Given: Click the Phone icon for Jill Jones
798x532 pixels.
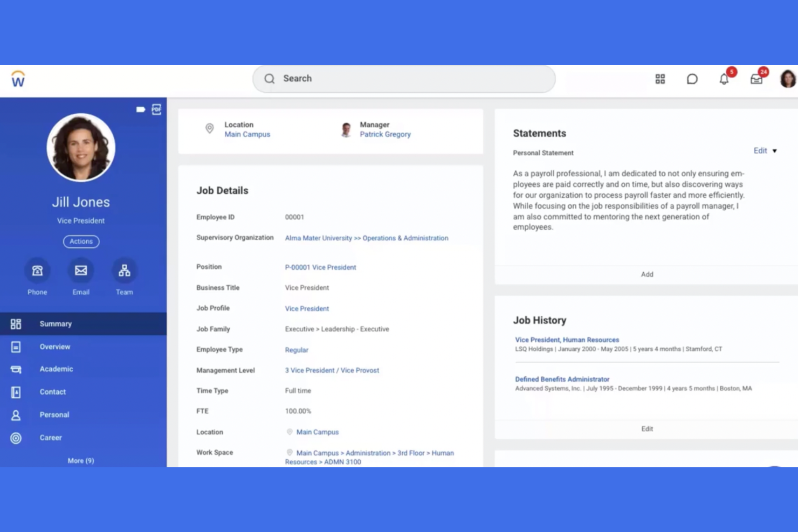Looking at the screenshot, I should (x=37, y=271).
